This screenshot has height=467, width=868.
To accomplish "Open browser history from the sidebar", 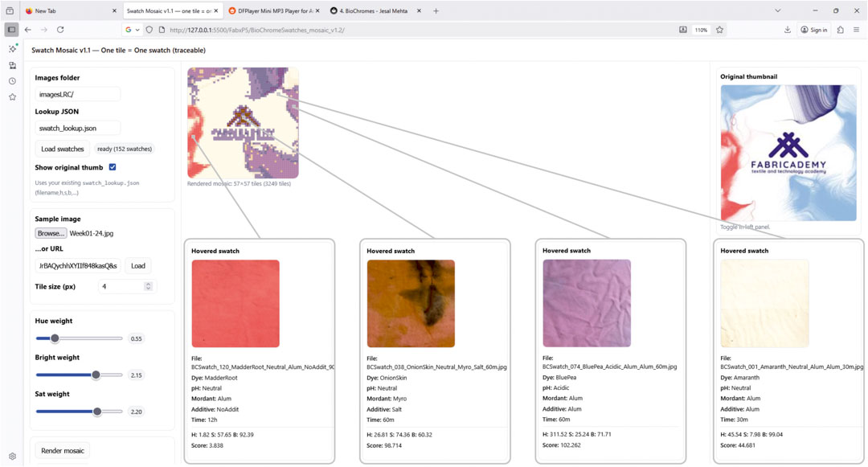I will (x=12, y=81).
